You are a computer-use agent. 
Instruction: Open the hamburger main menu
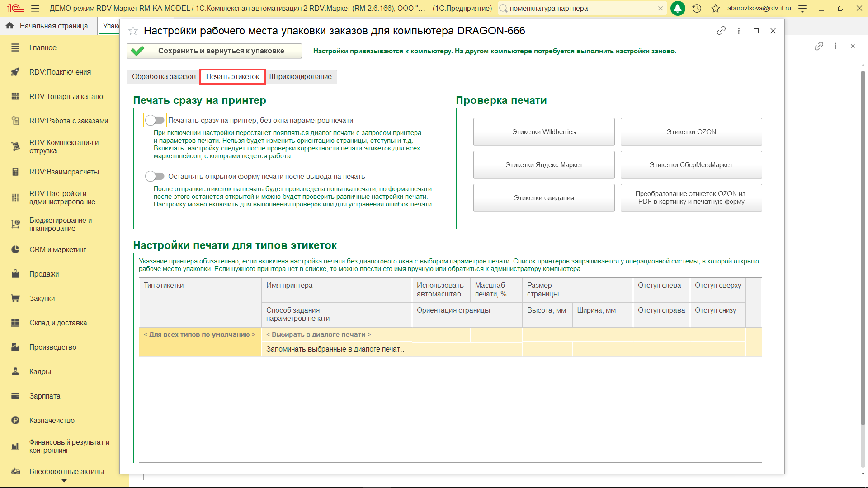click(35, 9)
